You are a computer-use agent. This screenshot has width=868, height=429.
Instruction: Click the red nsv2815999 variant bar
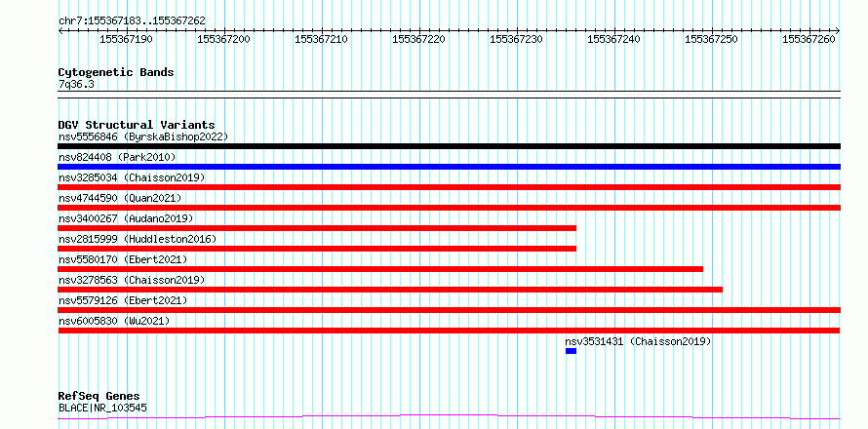[317, 249]
